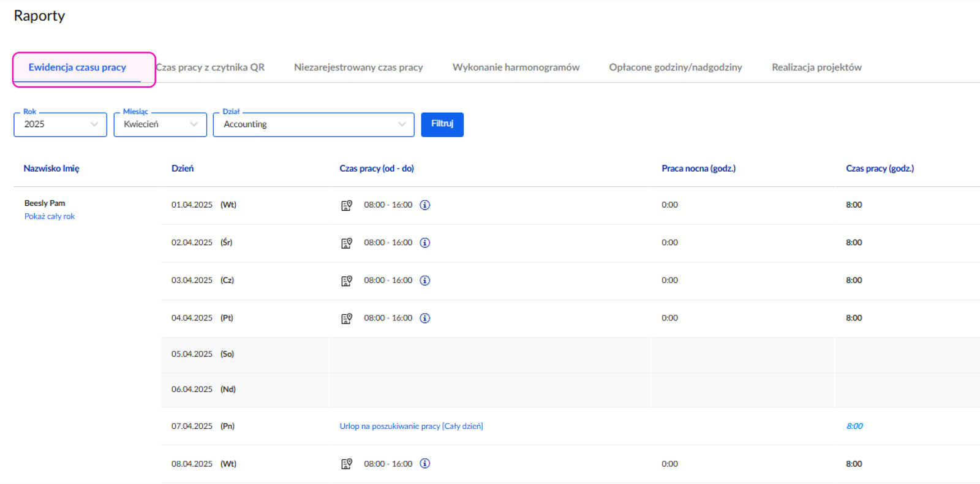Open the info icon for 02.04.2025
Viewport: 980px width, 484px height.
(x=424, y=243)
